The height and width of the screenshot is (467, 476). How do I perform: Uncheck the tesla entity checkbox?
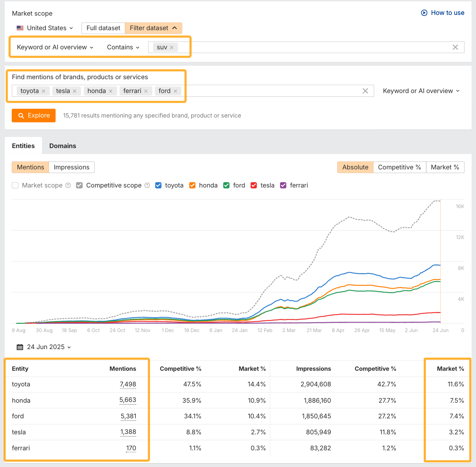click(x=254, y=185)
